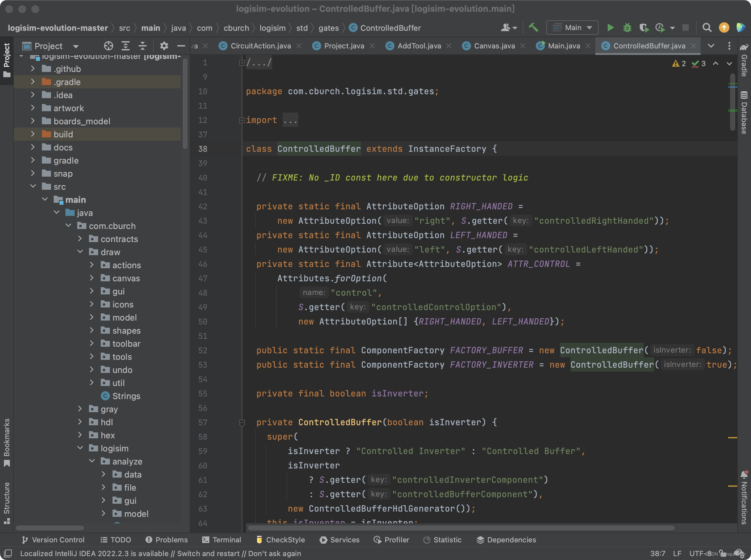The image size is (751, 560).
Task: Run with Coverage shield icon
Action: [644, 28]
